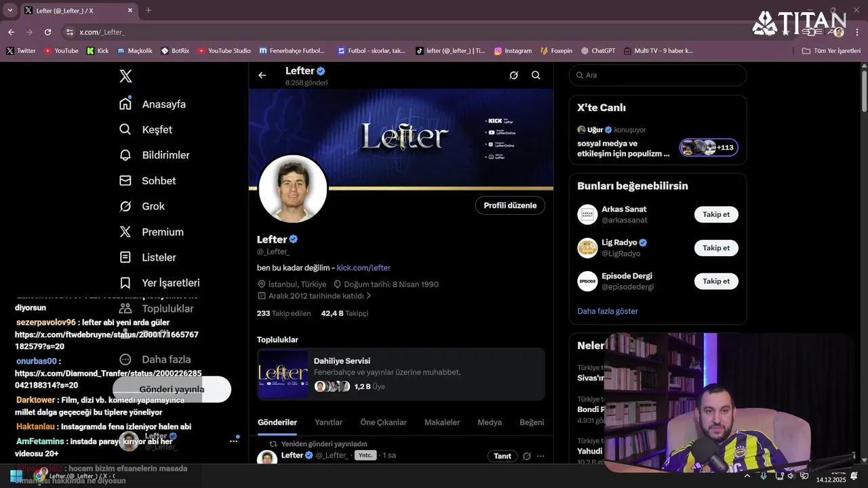868x488 pixels.
Task: Click Grok icon in profile header
Action: (514, 75)
